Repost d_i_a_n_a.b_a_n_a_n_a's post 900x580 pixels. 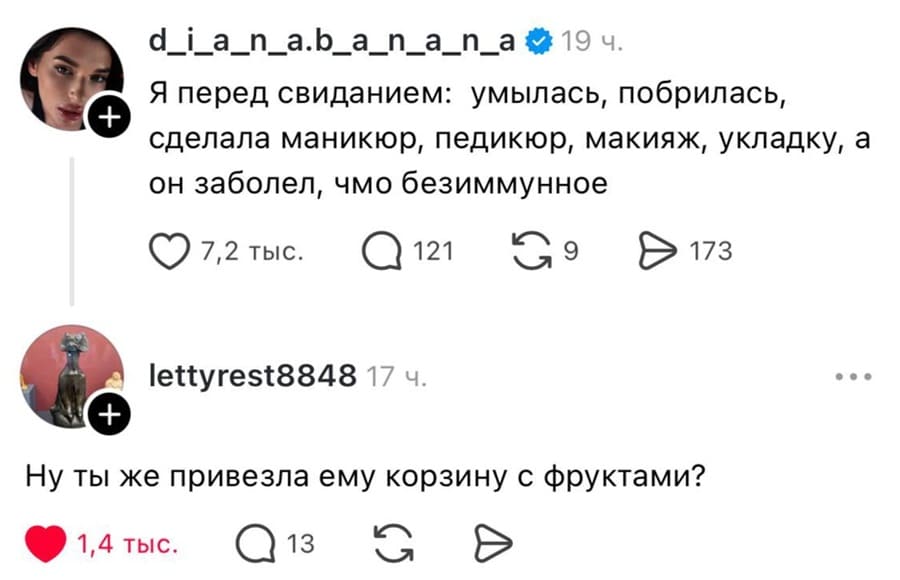[530, 250]
